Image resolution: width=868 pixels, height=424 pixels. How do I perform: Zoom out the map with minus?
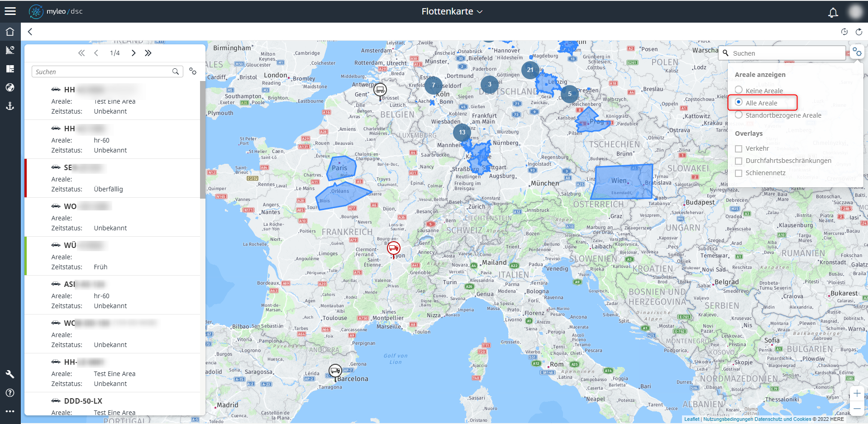tap(857, 408)
